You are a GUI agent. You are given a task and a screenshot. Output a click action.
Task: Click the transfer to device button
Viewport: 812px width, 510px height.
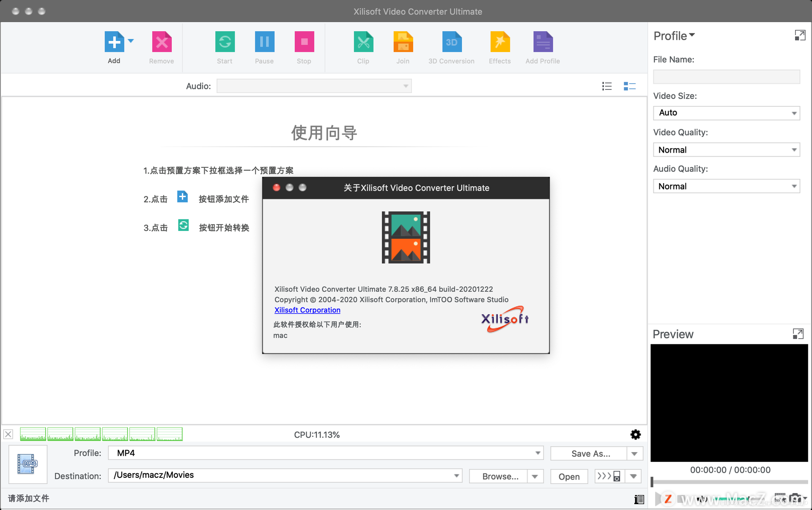609,476
